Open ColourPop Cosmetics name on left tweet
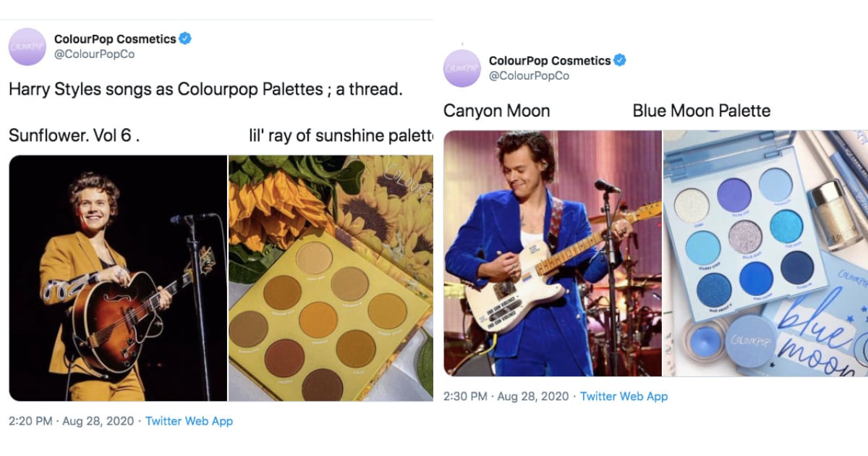The width and height of the screenshot is (868, 456). 115,39
